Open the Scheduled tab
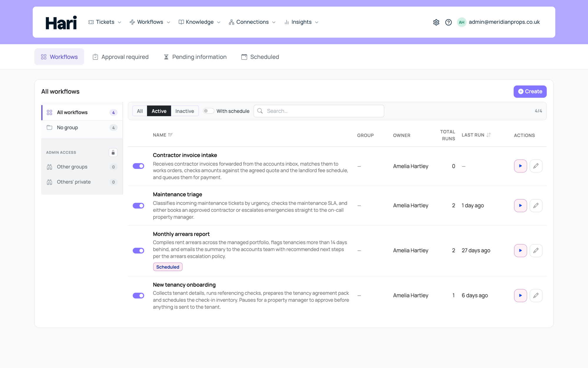 coord(260,57)
